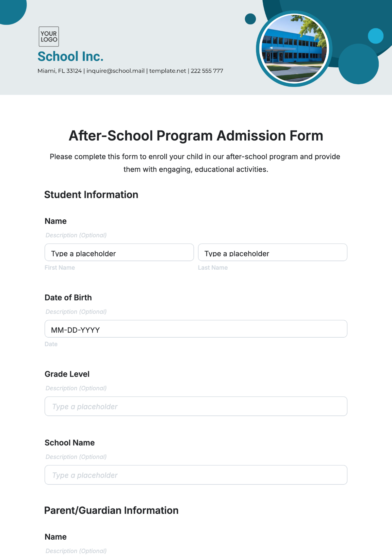Screen dimensions: 392x556
Task: Click the First Name input field
Action: 119,252
